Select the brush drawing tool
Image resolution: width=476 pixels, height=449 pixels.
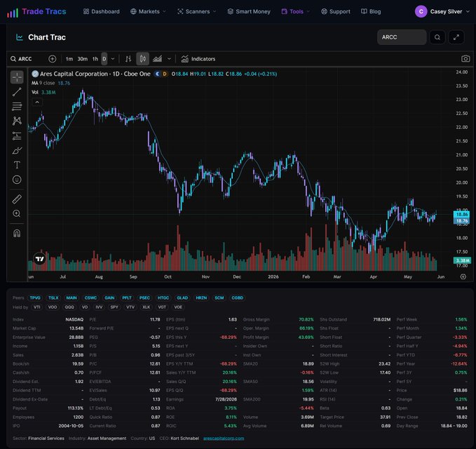point(17,150)
